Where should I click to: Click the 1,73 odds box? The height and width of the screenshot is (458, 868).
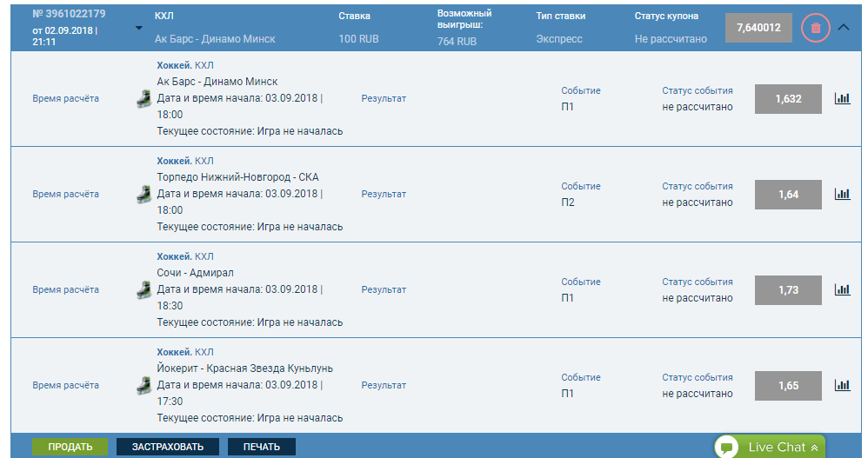pyautogui.click(x=788, y=290)
